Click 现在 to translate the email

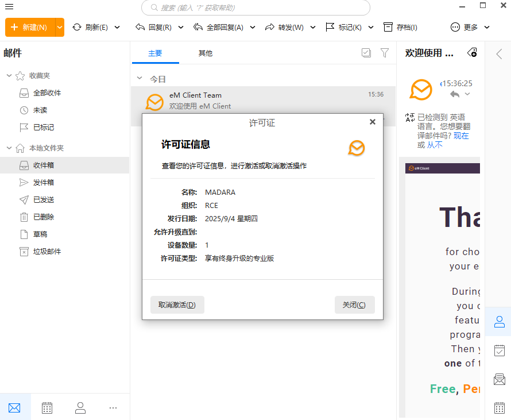461,136
